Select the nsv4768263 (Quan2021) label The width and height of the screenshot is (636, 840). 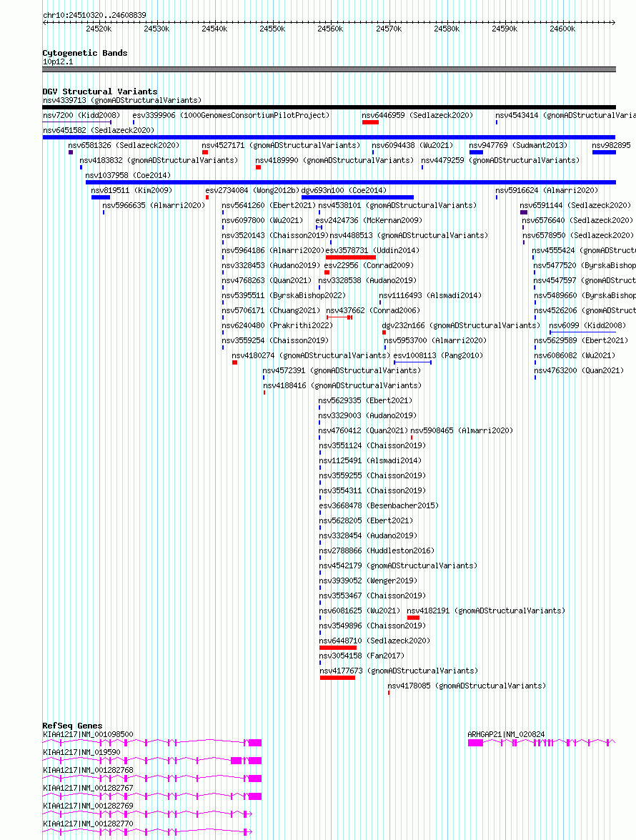267,280
